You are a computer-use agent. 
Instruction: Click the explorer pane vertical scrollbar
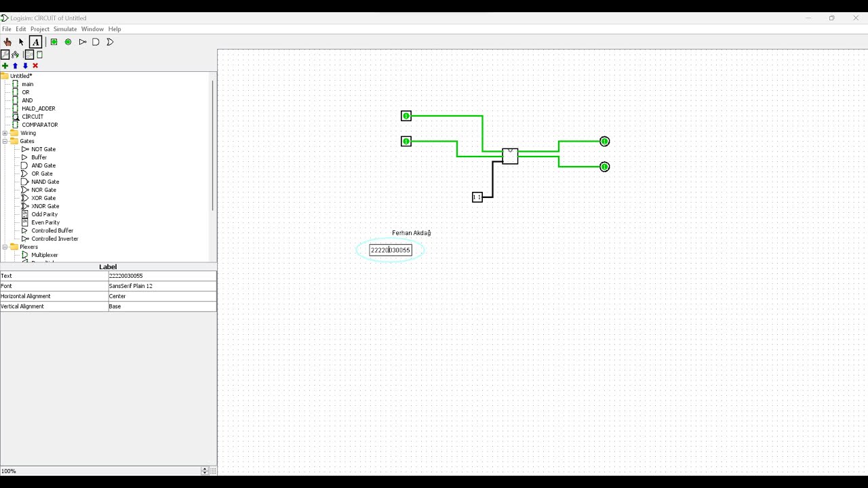click(213, 146)
